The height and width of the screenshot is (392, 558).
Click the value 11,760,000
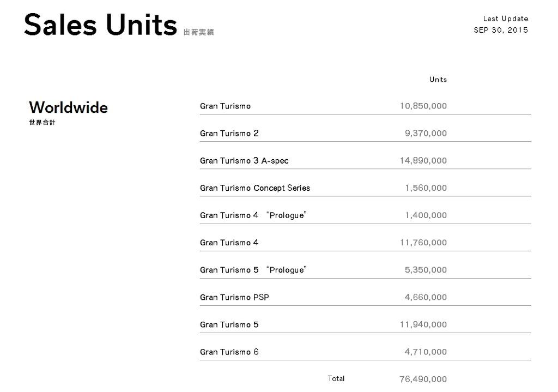pyautogui.click(x=423, y=243)
